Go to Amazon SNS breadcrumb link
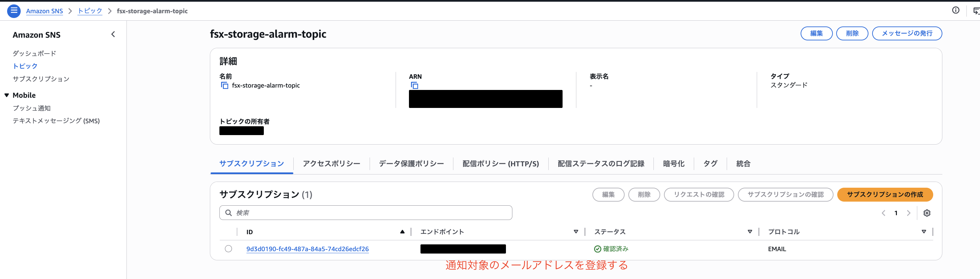Viewport: 980px width, 279px height. tap(44, 11)
